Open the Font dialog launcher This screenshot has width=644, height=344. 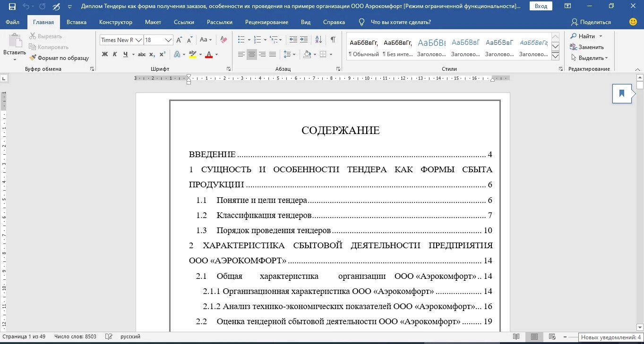229,69
